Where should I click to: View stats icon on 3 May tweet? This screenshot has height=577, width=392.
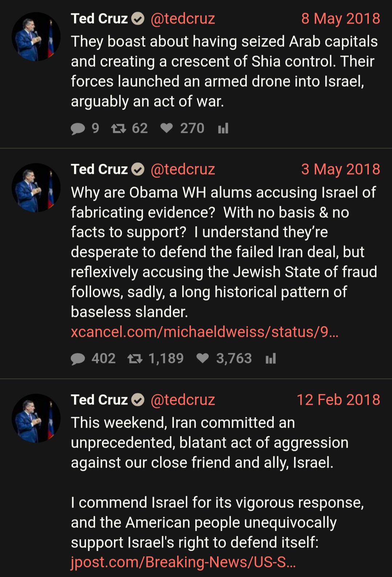271,358
